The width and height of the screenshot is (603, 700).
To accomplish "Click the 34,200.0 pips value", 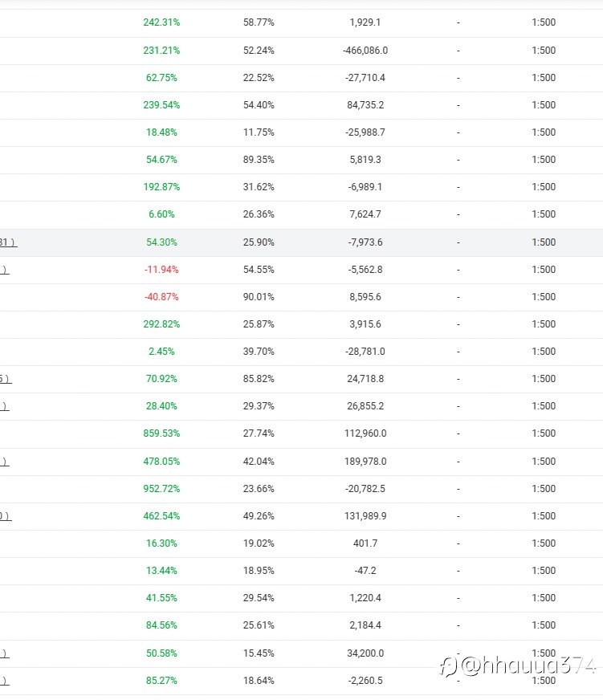I will click(365, 653).
